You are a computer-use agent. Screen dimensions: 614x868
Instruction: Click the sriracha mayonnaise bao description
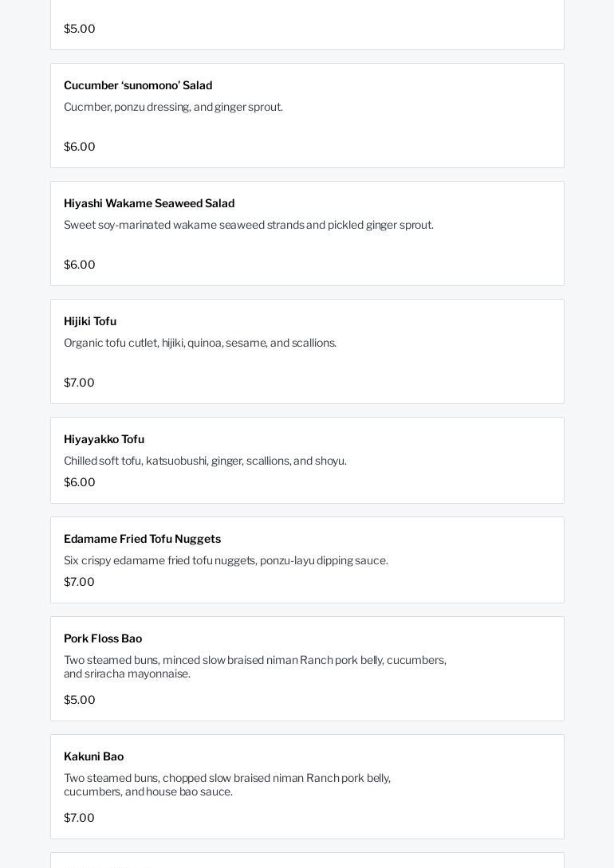click(254, 666)
